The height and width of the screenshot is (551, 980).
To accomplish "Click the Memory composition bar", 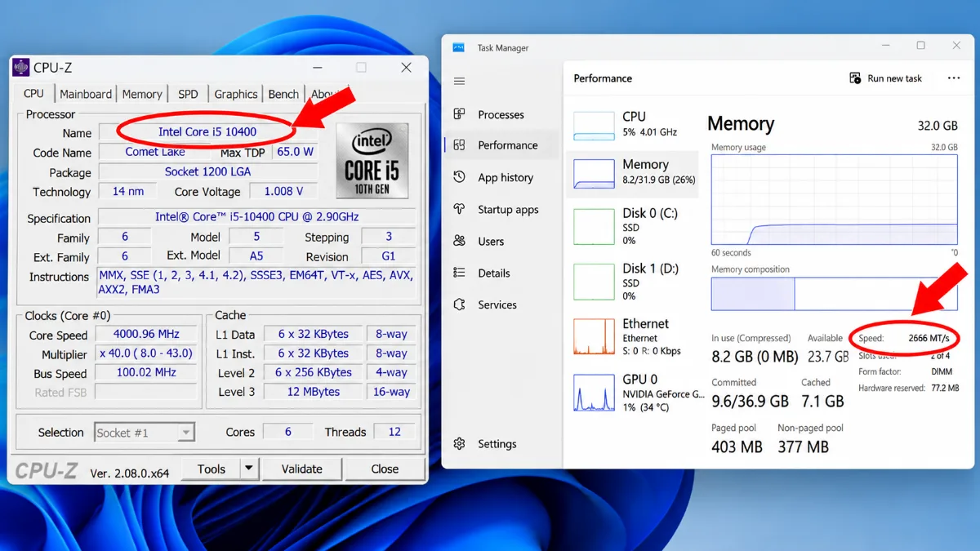I will [x=834, y=294].
